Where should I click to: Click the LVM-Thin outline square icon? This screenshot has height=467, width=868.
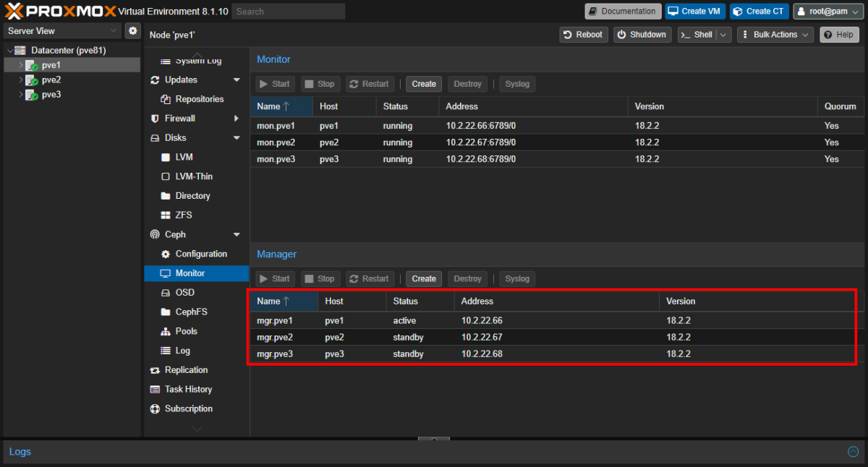pos(166,176)
